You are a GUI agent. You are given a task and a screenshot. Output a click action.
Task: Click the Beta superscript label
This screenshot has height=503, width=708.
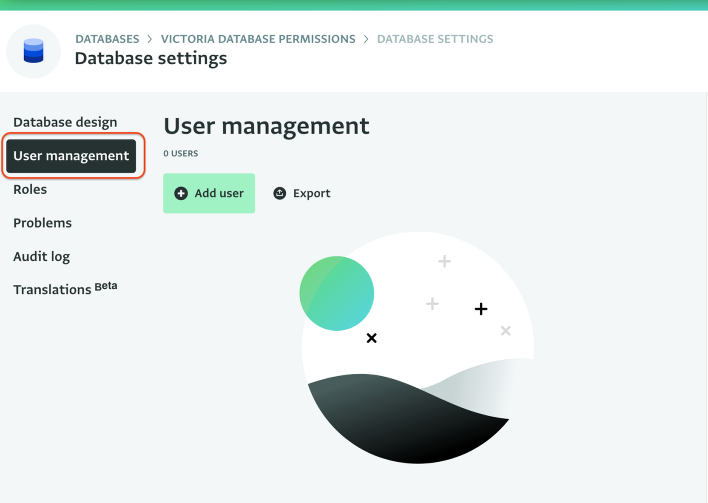(106, 286)
